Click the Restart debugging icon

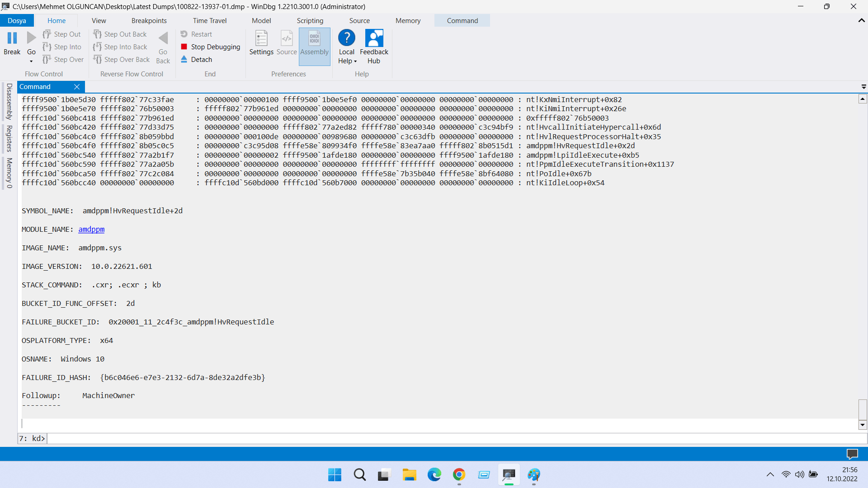(x=184, y=34)
